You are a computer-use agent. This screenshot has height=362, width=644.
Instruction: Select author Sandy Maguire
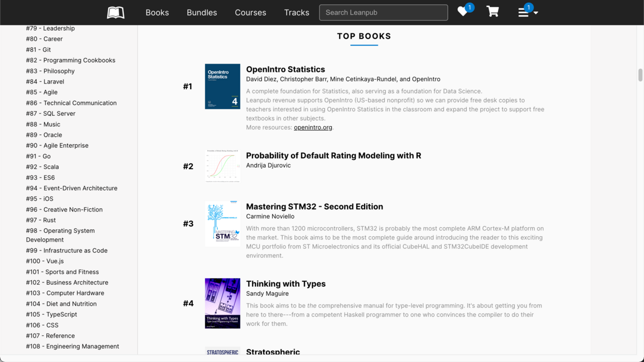pyautogui.click(x=268, y=293)
